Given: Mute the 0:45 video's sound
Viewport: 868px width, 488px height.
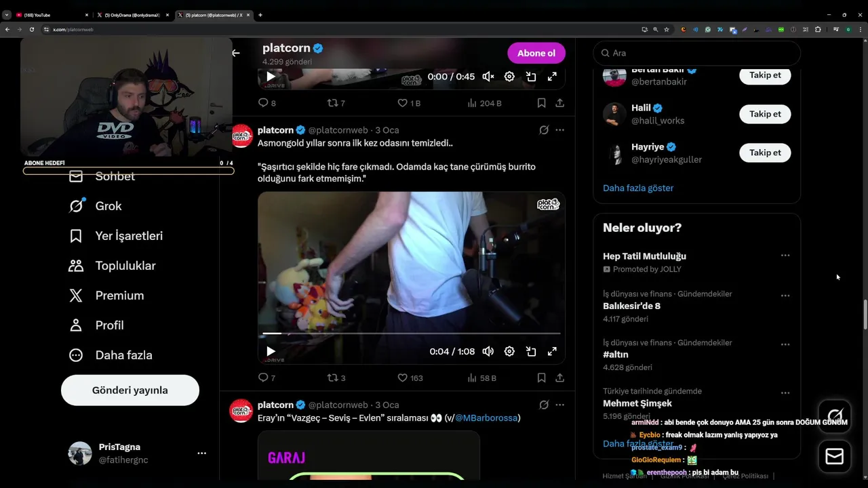Looking at the screenshot, I should tap(488, 77).
